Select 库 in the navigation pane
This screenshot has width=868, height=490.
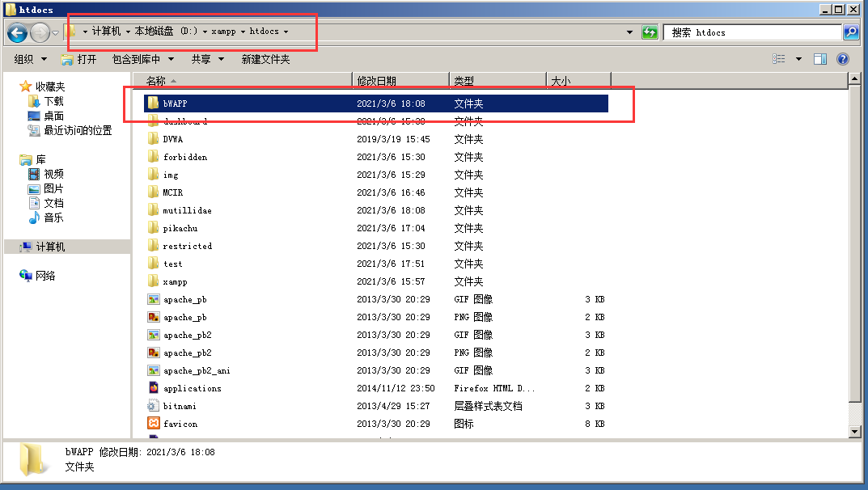tap(40, 160)
